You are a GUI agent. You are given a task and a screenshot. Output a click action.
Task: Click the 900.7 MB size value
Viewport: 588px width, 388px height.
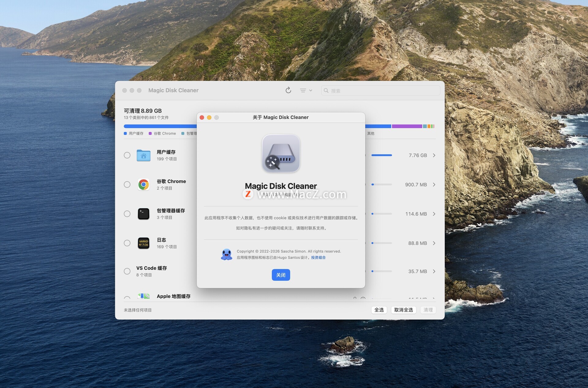(416, 185)
